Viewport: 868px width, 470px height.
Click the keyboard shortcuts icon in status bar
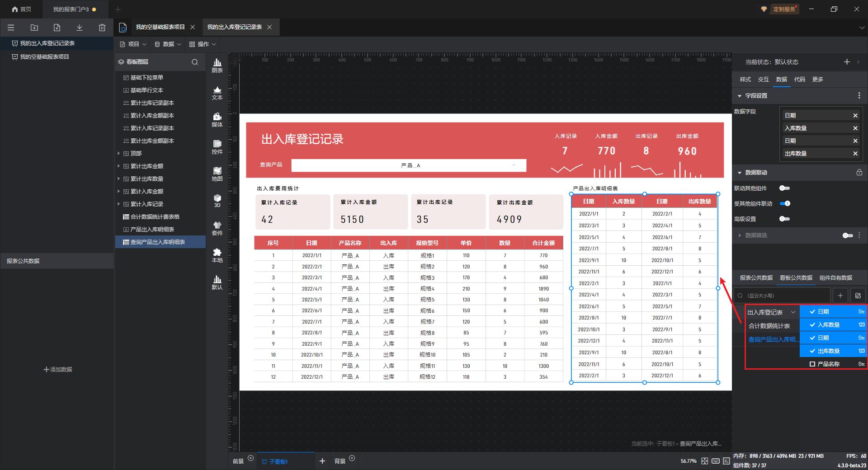pos(716,461)
